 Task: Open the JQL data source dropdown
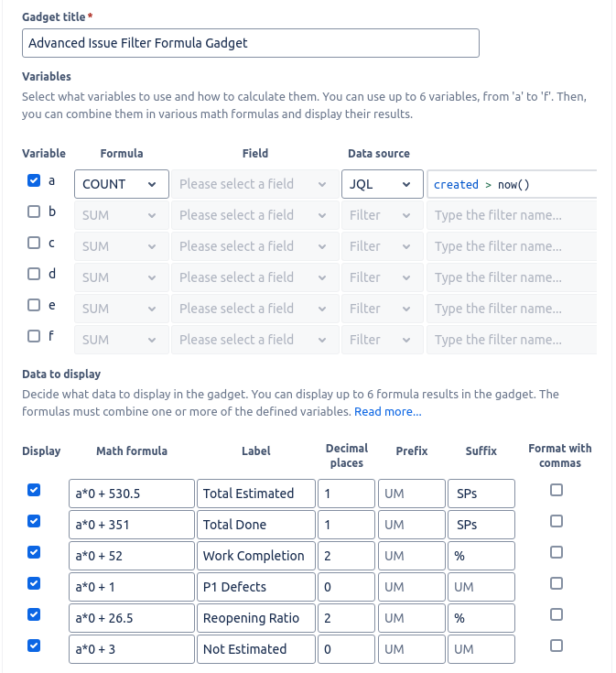coord(382,184)
